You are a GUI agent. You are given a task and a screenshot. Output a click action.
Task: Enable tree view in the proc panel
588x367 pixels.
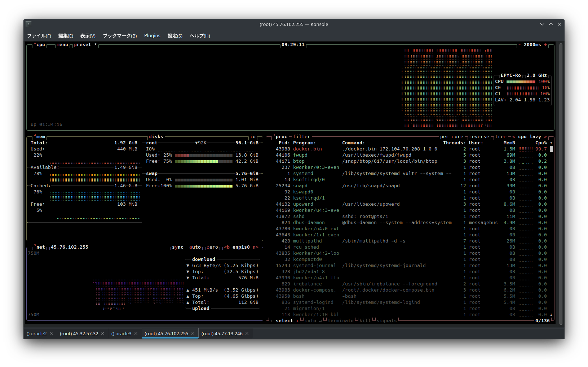(500, 137)
